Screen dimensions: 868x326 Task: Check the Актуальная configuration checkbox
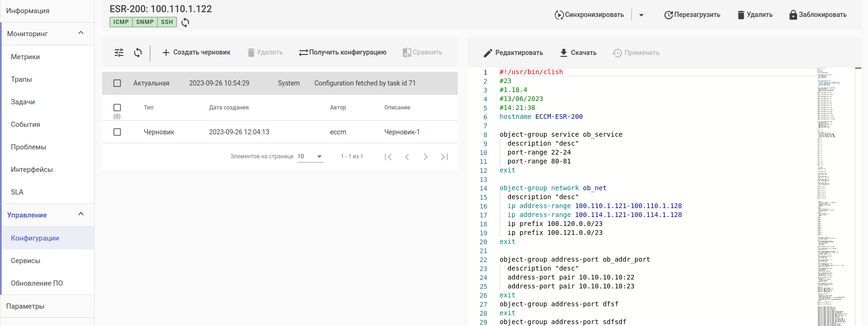(x=117, y=83)
